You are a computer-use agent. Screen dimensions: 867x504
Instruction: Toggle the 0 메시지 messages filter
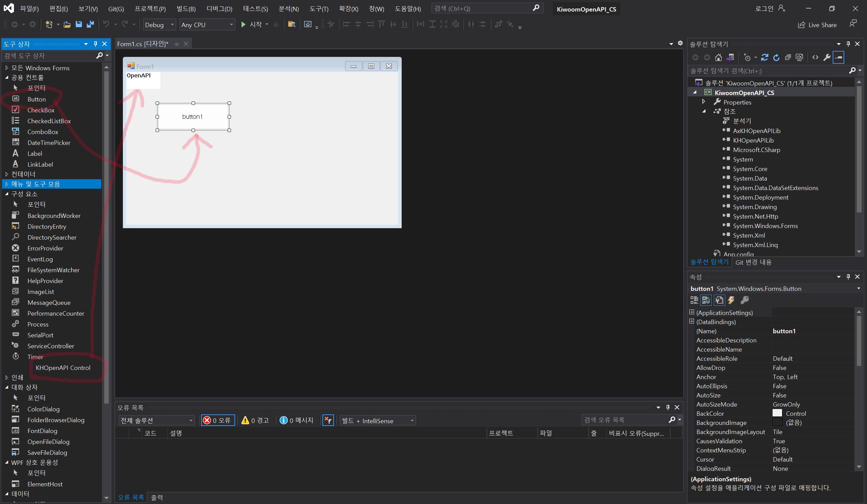pos(297,420)
